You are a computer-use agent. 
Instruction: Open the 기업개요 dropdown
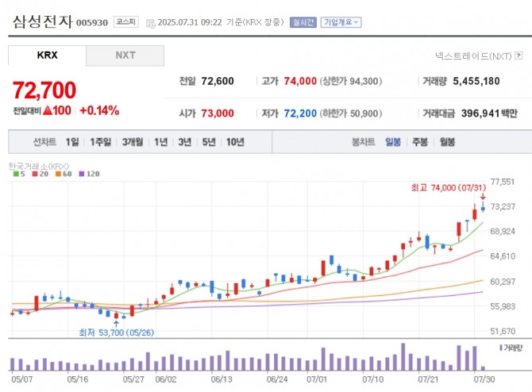[341, 22]
